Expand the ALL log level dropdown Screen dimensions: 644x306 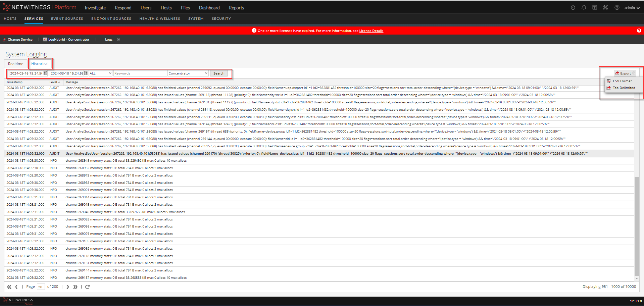(110, 73)
